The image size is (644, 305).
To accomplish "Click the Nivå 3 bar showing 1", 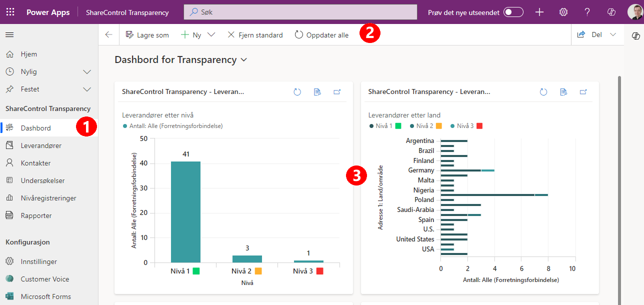I will point(308,261).
